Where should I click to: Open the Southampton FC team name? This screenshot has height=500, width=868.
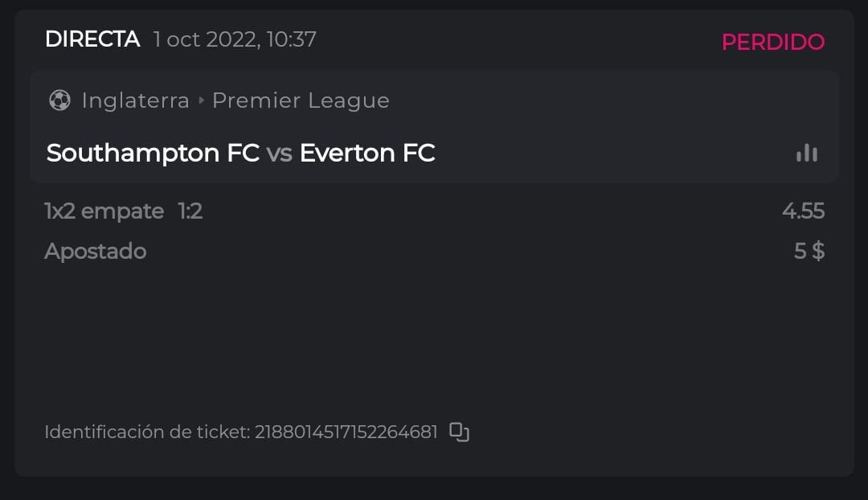pos(153,153)
